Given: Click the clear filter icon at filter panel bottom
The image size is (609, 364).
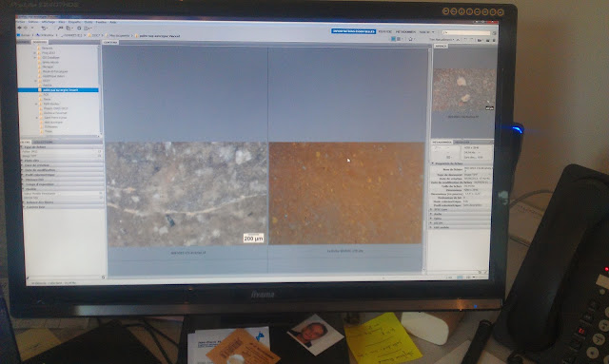Looking at the screenshot, I should [103, 277].
